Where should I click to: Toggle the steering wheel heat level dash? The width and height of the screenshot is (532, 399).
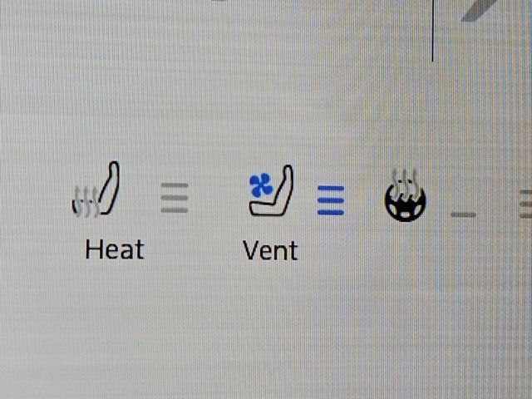(x=464, y=214)
